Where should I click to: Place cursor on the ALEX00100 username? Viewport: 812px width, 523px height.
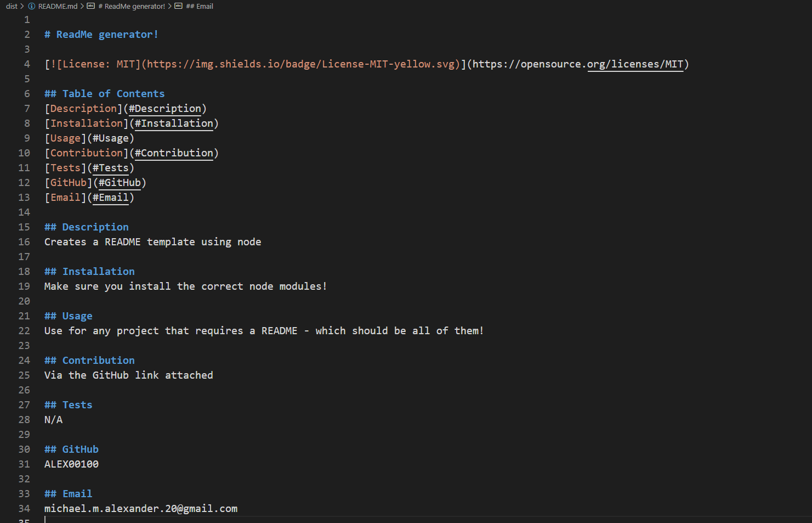click(x=71, y=464)
